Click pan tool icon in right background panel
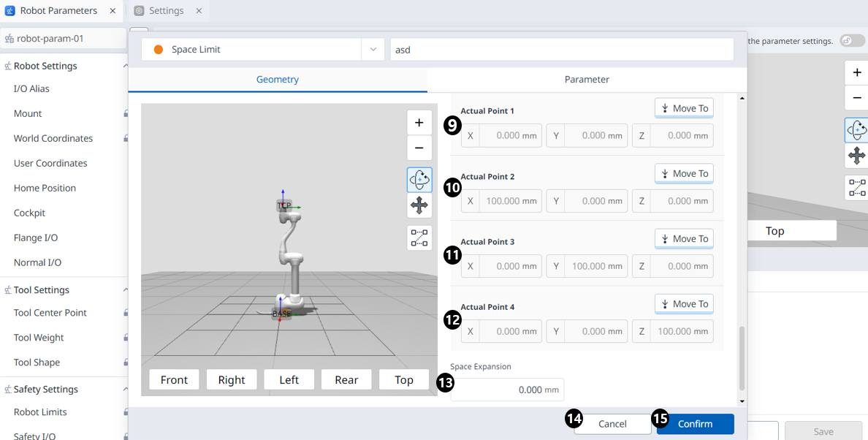This screenshot has height=440, width=868. pyautogui.click(x=856, y=155)
